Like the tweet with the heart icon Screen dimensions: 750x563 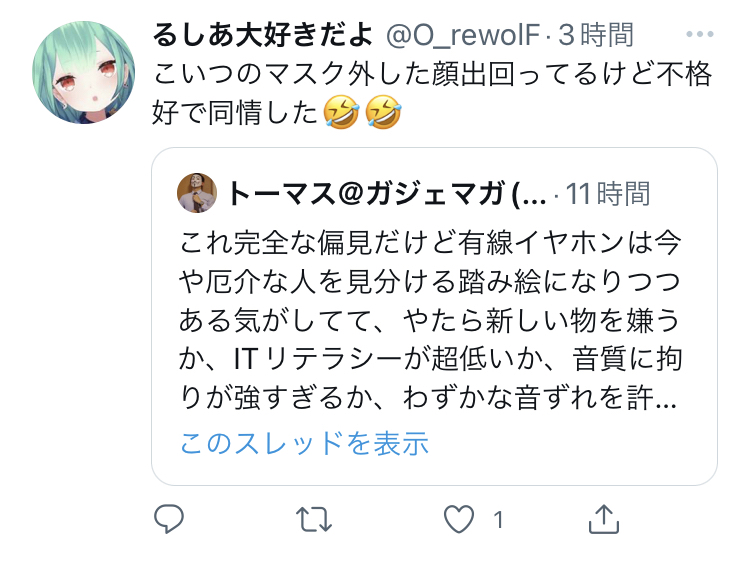(459, 519)
